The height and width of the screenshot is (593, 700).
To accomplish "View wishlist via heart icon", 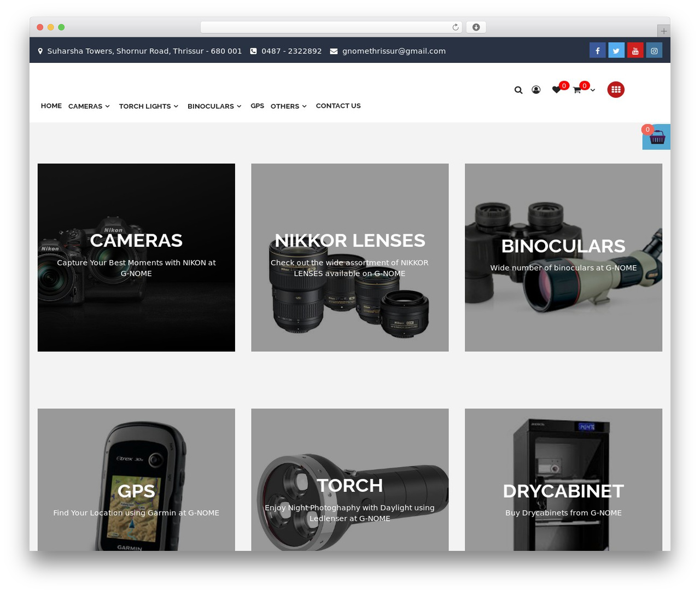I will click(556, 90).
